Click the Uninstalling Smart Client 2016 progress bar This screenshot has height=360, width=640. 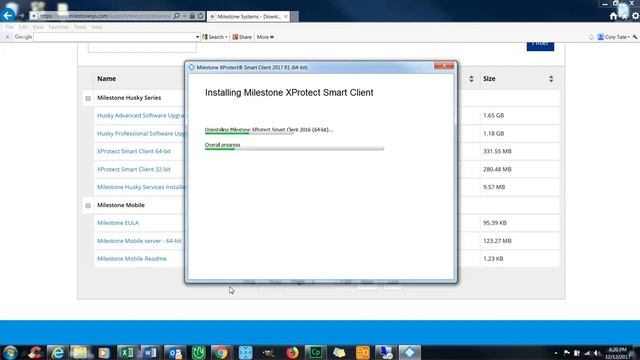[x=249, y=133]
